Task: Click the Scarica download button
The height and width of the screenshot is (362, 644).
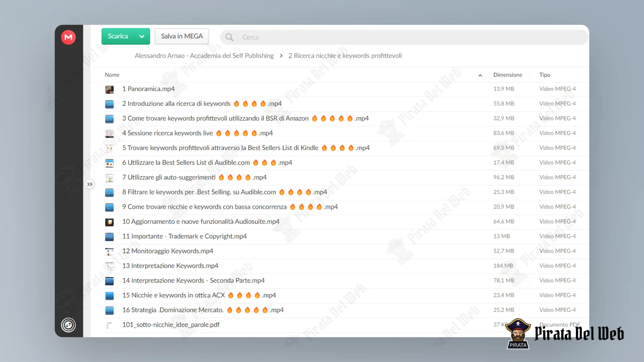Action: pos(118,36)
